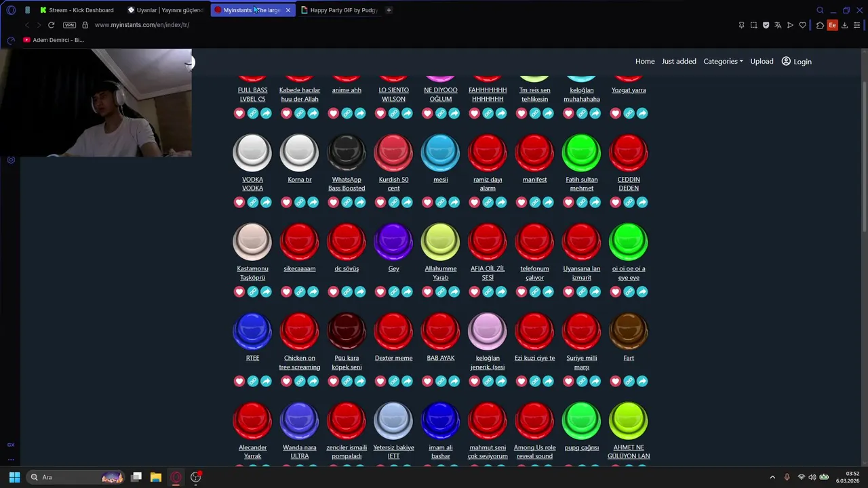Share the Dexter meme sound
Screen dimensions: 868x488
pos(407,382)
